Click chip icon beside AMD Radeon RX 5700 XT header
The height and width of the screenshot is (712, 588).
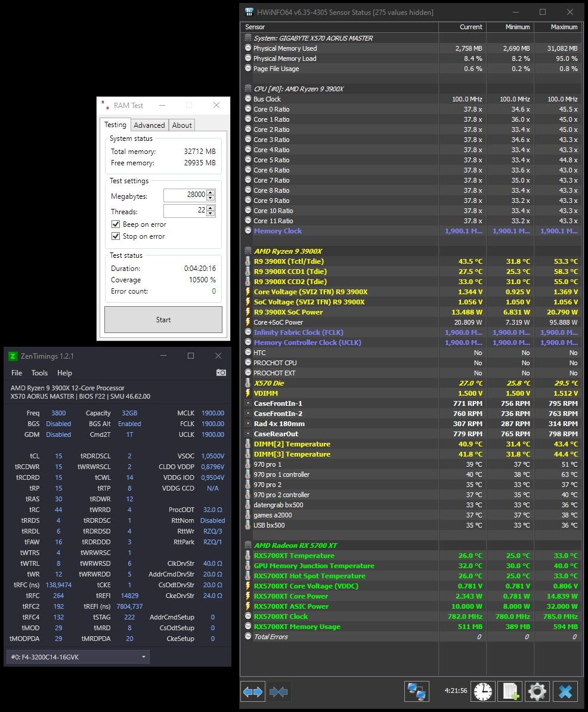point(247,545)
